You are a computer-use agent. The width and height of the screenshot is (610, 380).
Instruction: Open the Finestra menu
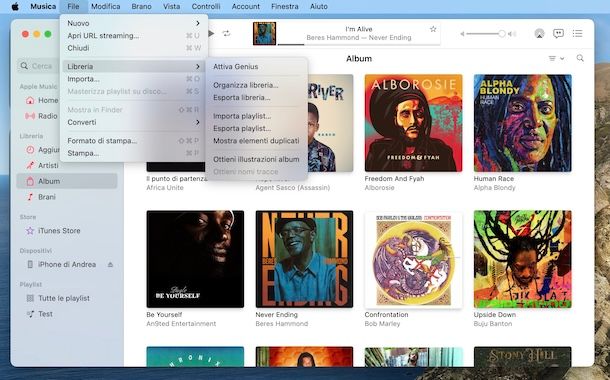coord(285,6)
